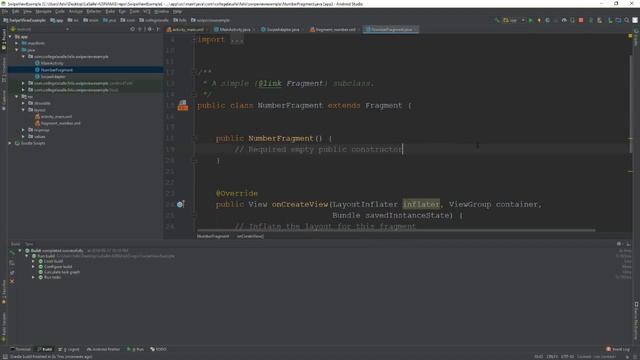Image resolution: width=640 pixels, height=360 pixels.
Task: Open the TODO tool window
Action: [x=158, y=349]
